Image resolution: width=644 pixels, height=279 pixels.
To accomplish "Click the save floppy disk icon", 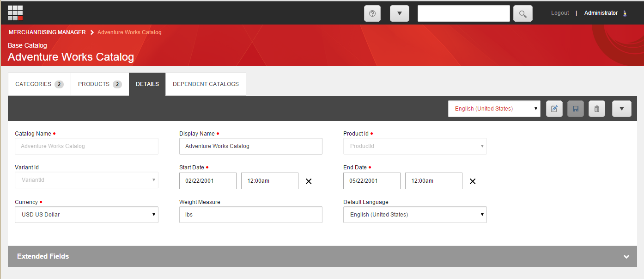I will [576, 109].
